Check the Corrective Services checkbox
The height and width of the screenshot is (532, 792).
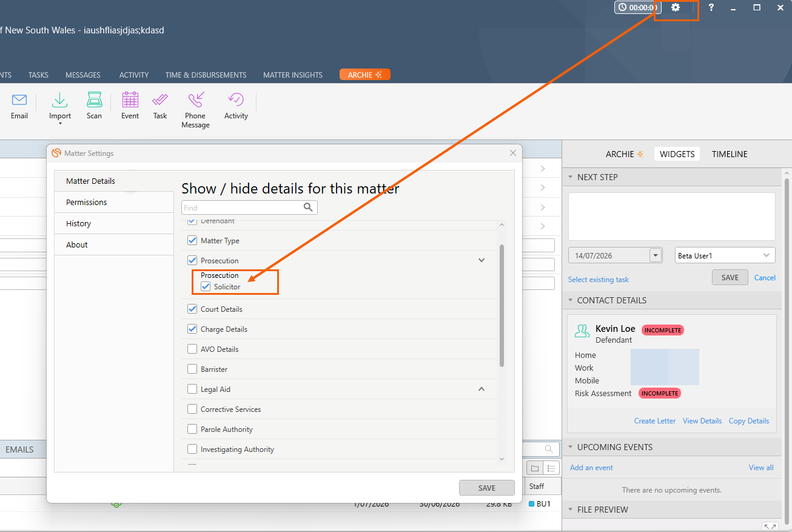point(192,409)
